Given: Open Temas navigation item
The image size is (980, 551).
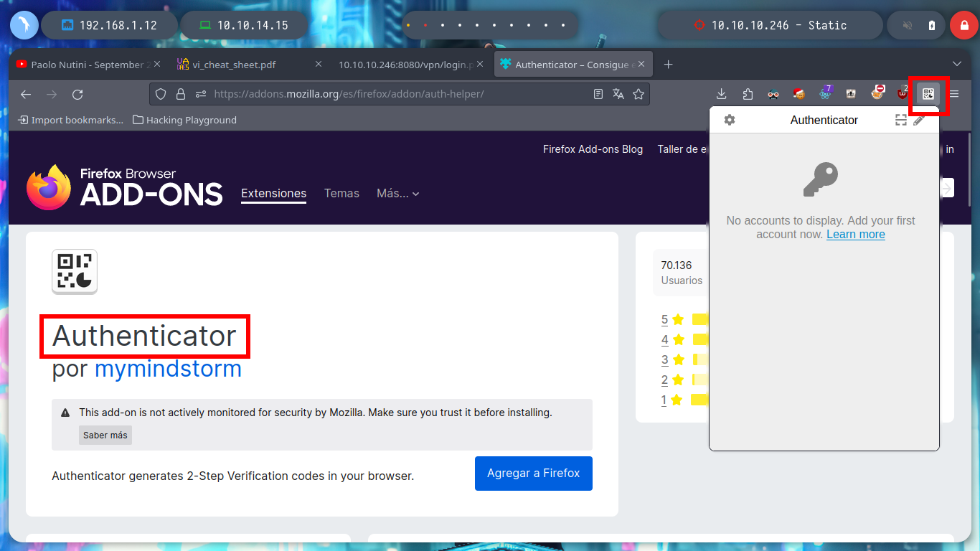Looking at the screenshot, I should [341, 193].
